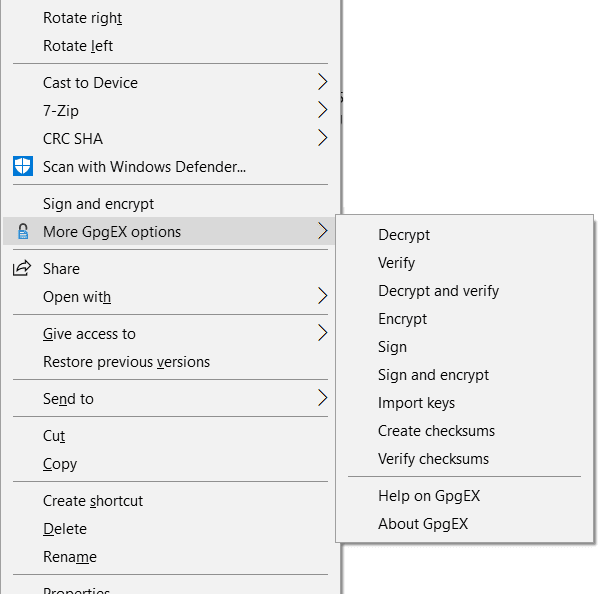Select Decrypt and verify option

click(x=438, y=291)
